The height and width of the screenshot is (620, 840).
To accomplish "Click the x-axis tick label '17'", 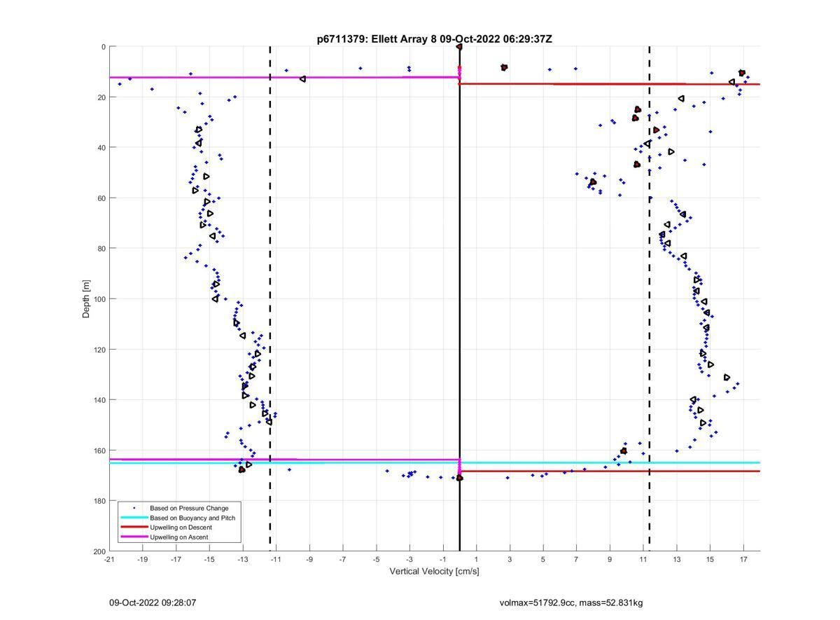I will [x=743, y=559].
